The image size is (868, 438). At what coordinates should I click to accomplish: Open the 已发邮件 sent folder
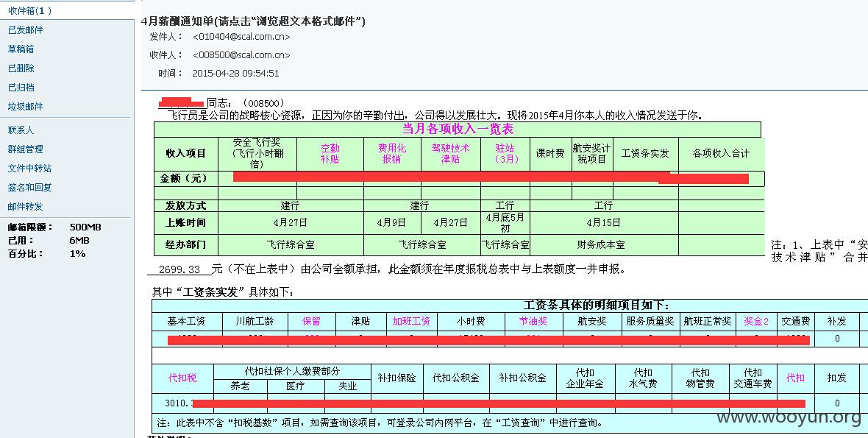(26, 30)
